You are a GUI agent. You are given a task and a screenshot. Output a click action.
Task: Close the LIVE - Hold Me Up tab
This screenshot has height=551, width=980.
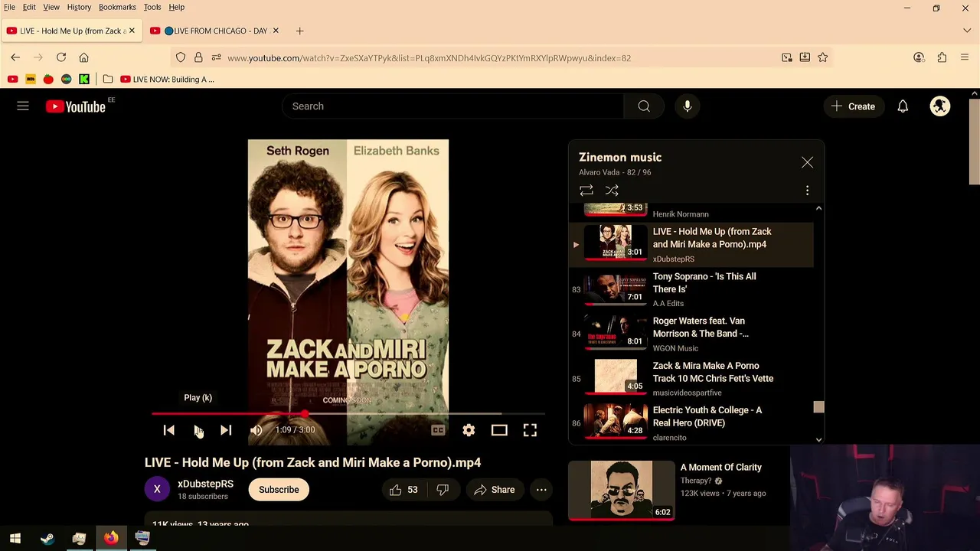coord(132,31)
